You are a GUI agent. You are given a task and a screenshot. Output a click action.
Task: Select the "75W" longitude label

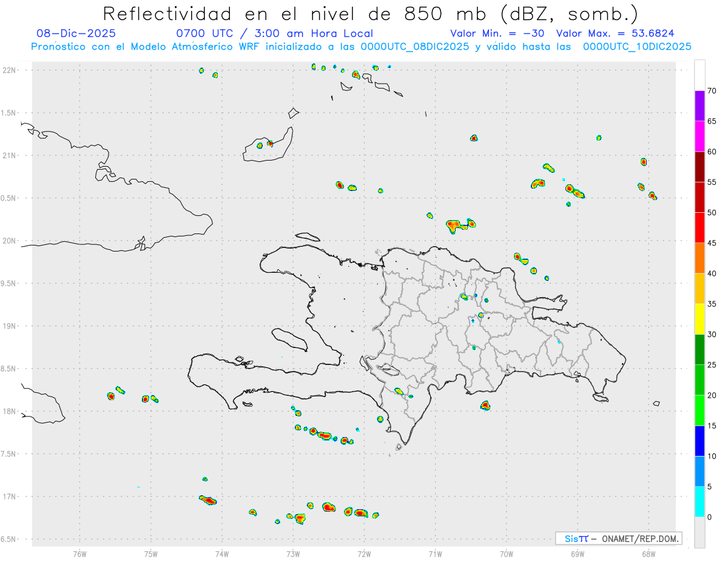point(151,553)
